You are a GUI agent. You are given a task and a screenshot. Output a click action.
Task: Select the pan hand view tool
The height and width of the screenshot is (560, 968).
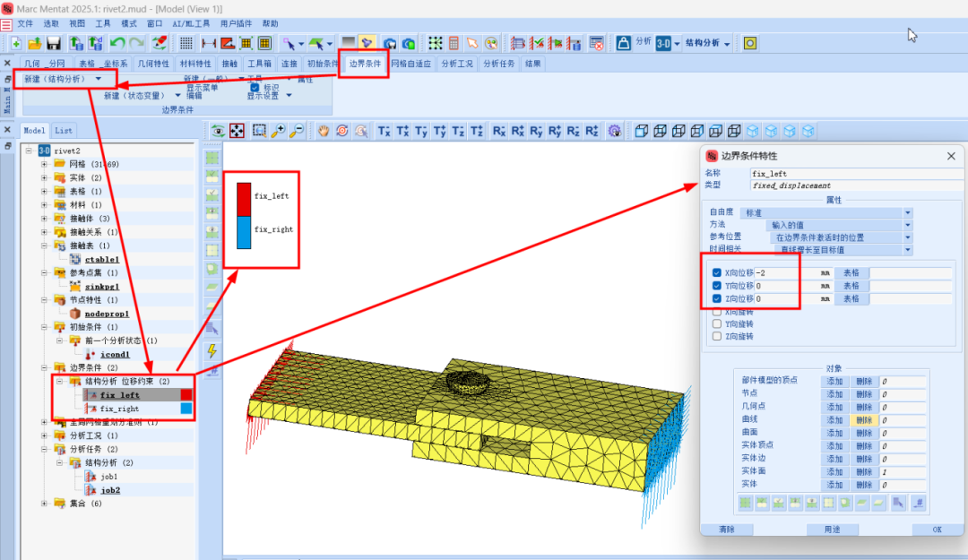click(324, 131)
